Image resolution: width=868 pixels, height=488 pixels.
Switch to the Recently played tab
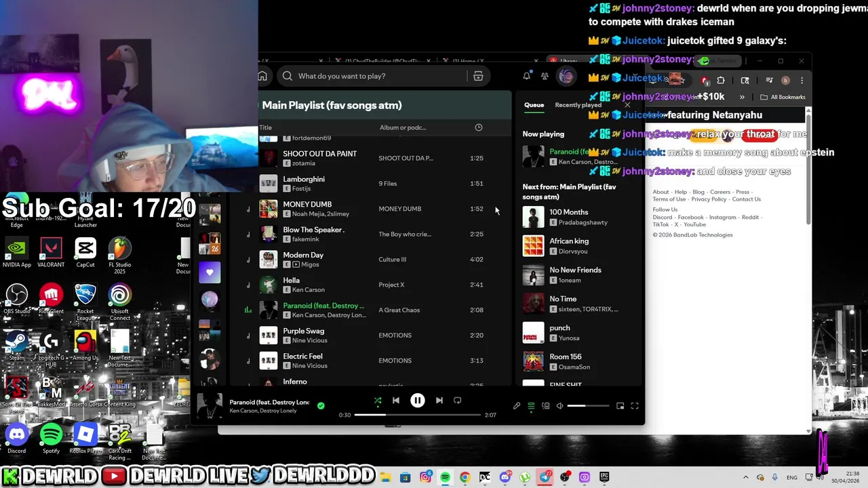click(x=578, y=105)
